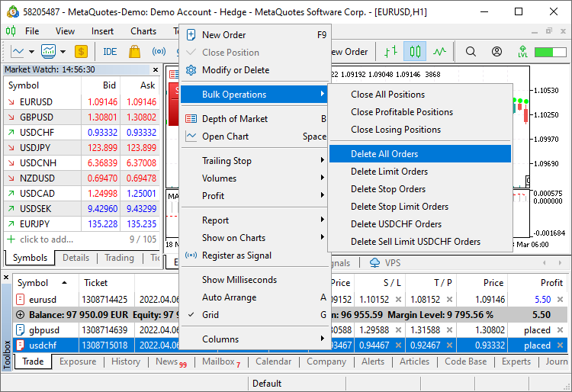This screenshot has height=392, width=572.
Task: Expand the Volumes submenu
Action: click(255, 178)
